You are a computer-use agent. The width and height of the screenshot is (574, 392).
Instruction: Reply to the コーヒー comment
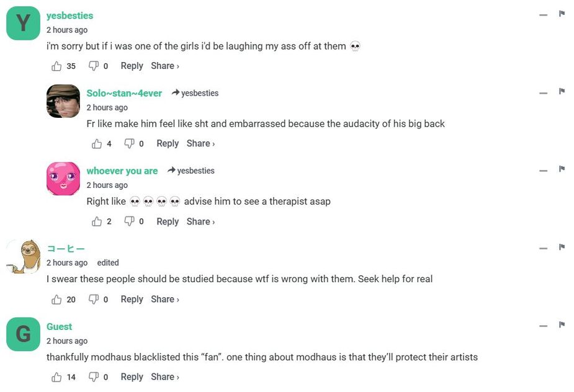[132, 299]
